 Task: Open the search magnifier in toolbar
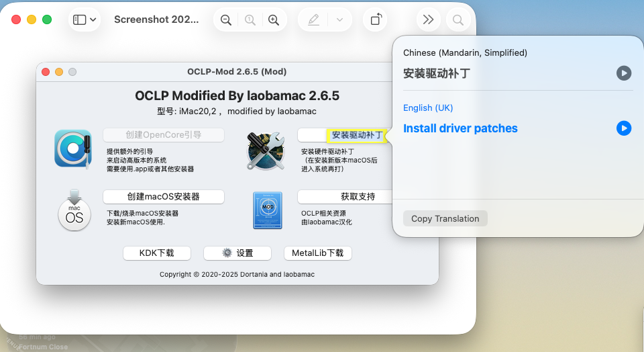pyautogui.click(x=458, y=20)
